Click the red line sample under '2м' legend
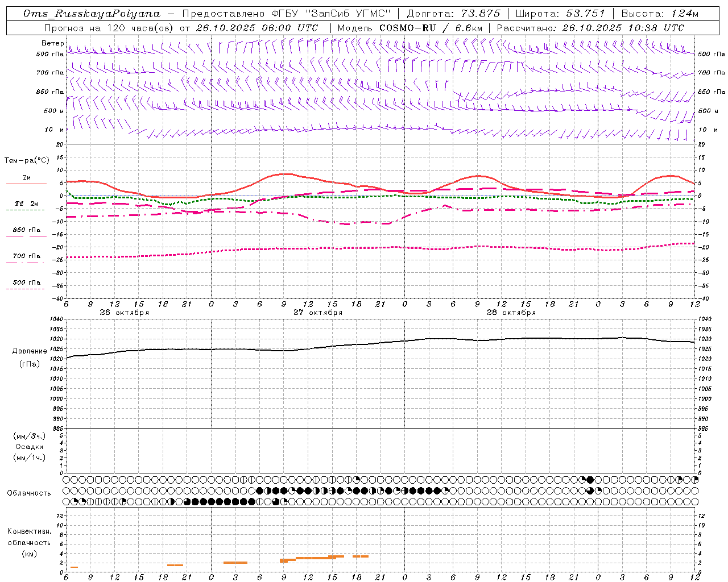728x582 pixels. [26, 184]
